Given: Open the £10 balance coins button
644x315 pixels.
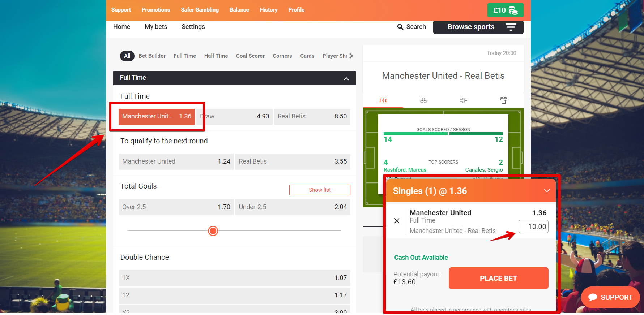Looking at the screenshot, I should click(505, 10).
